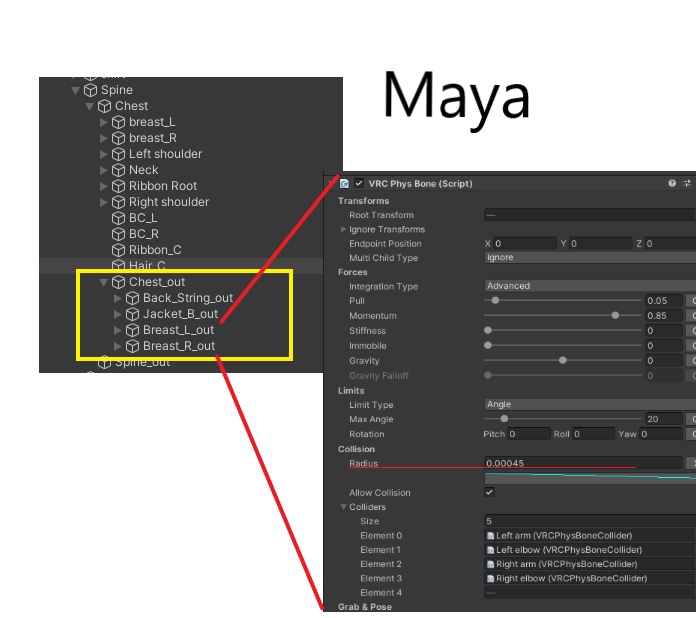Select the Neck bone cube icon
696x618 pixels.
coord(119,170)
